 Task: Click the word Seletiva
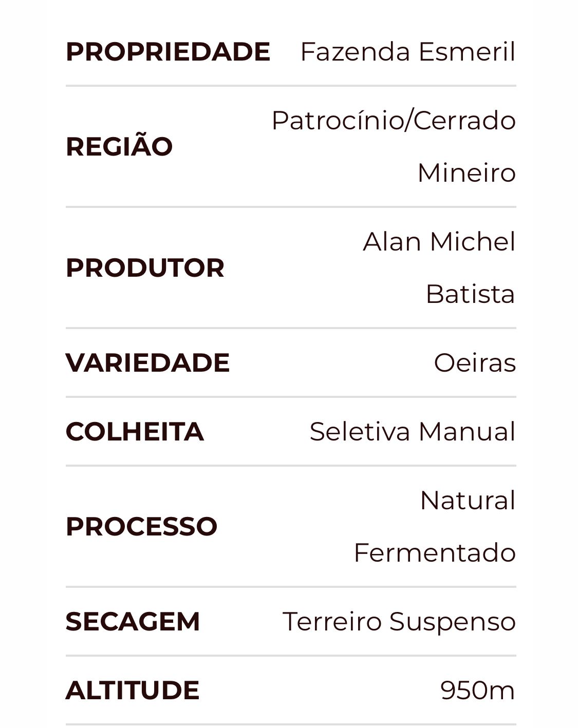pos(360,431)
